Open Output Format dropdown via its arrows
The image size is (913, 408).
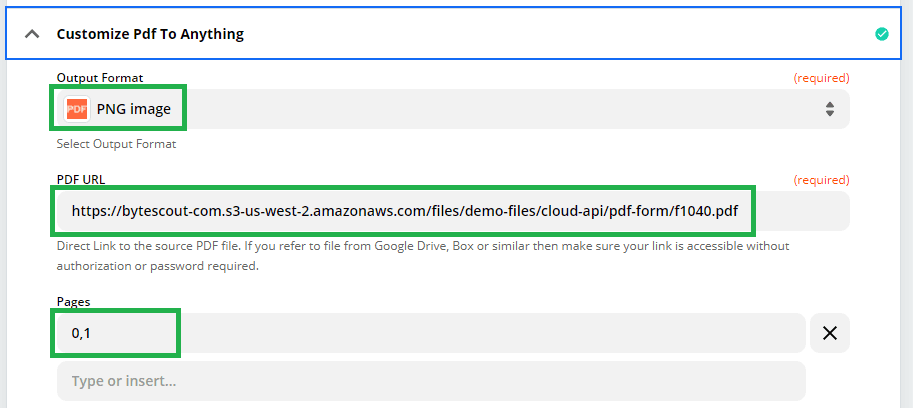coord(829,109)
